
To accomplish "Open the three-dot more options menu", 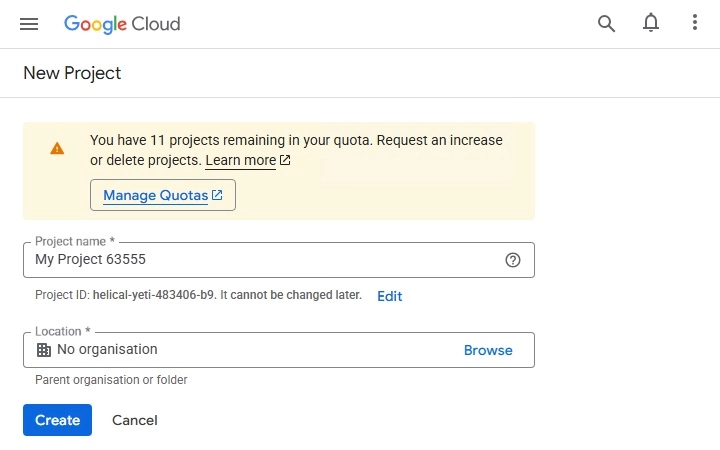I will (695, 24).
